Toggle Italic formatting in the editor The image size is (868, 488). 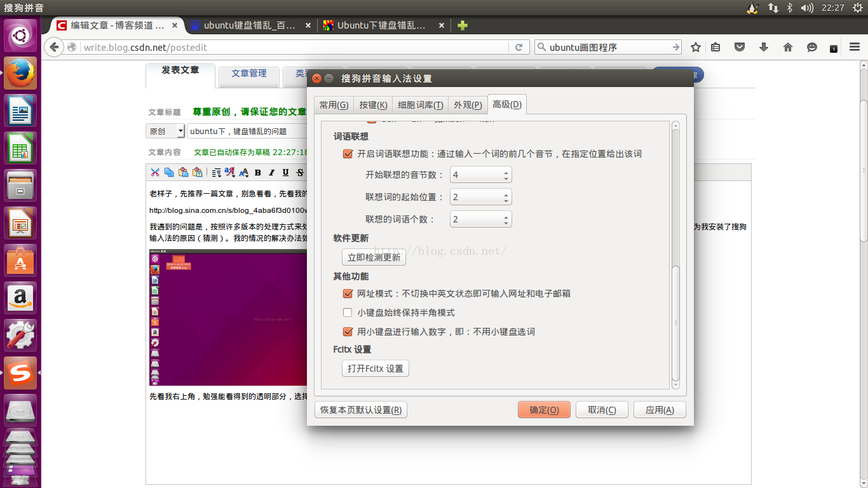tap(272, 172)
